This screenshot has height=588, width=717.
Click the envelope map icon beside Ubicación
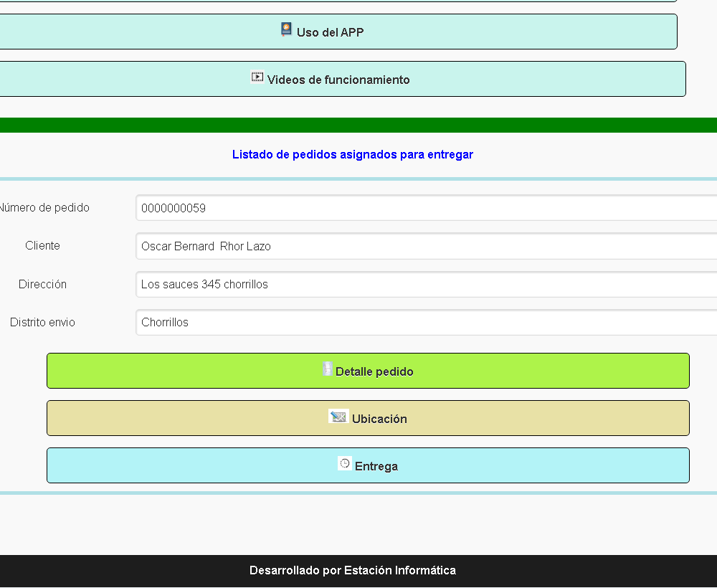[x=338, y=417]
